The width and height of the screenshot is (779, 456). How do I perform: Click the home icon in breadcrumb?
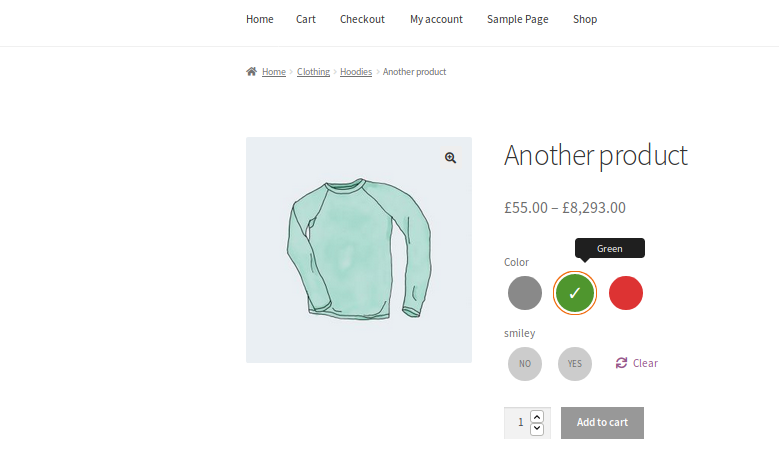click(251, 72)
